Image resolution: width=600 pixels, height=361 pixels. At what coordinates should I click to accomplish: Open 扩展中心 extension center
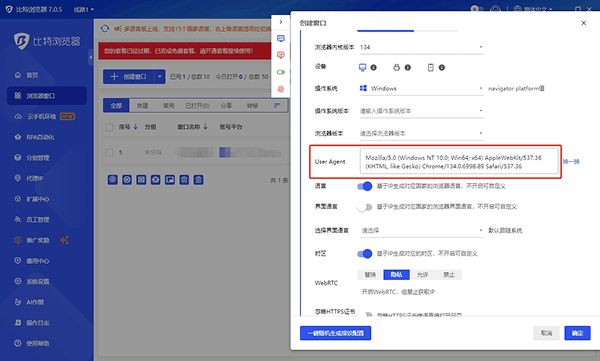click(32, 199)
